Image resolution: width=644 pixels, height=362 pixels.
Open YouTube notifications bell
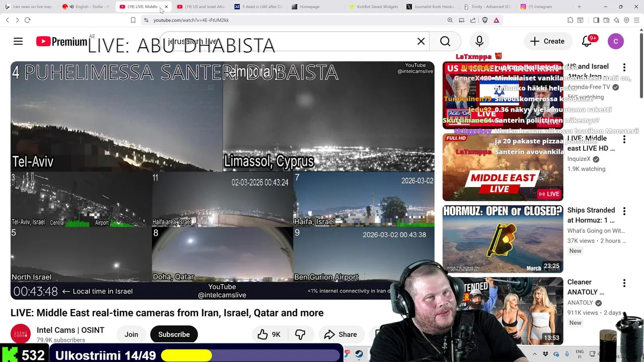[x=587, y=41]
